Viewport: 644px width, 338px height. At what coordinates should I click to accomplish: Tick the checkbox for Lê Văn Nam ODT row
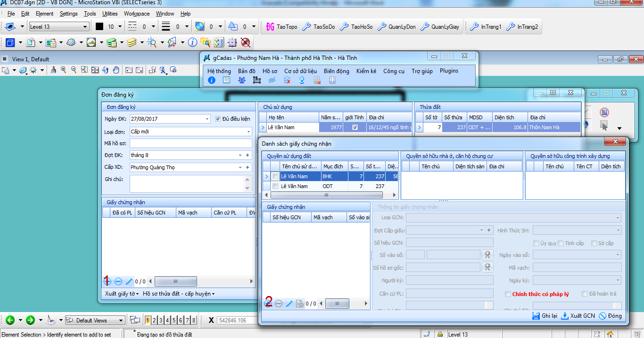coord(275,186)
